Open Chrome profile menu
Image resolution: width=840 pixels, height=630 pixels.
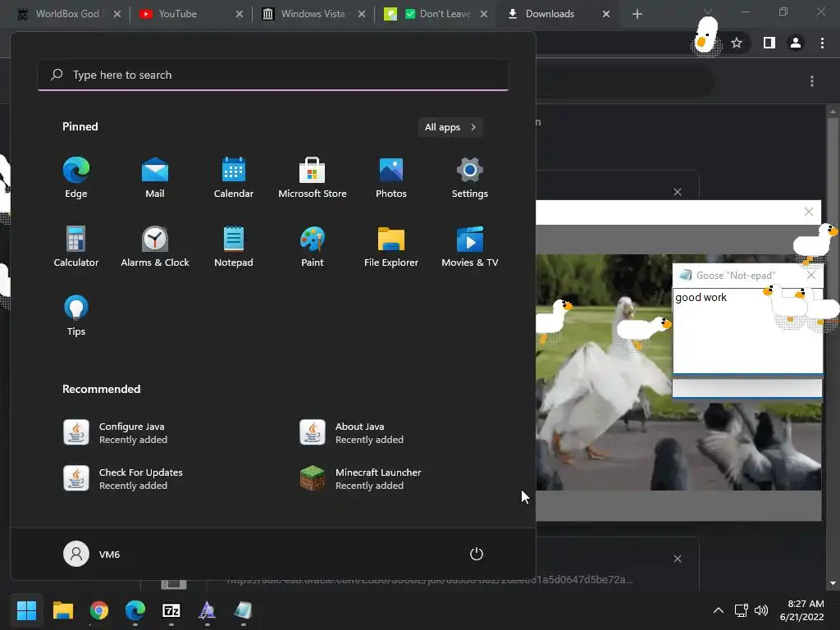coord(796,43)
